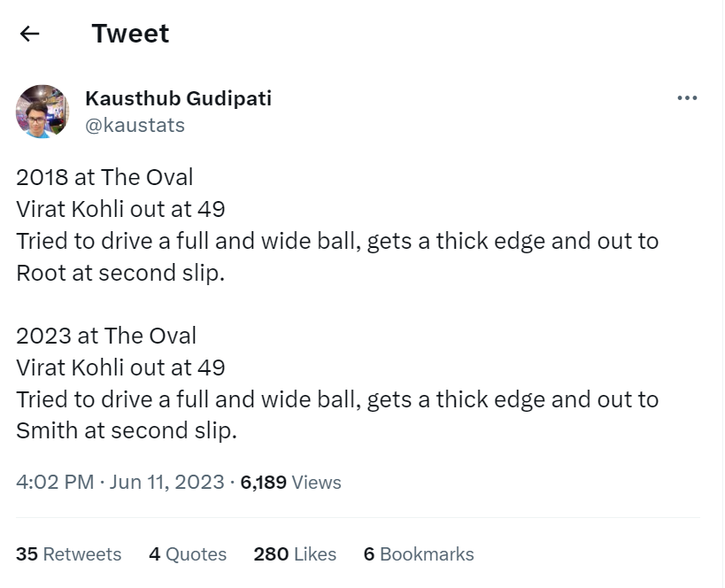
Task: Show the 35 Retweets list
Action: click(x=68, y=553)
